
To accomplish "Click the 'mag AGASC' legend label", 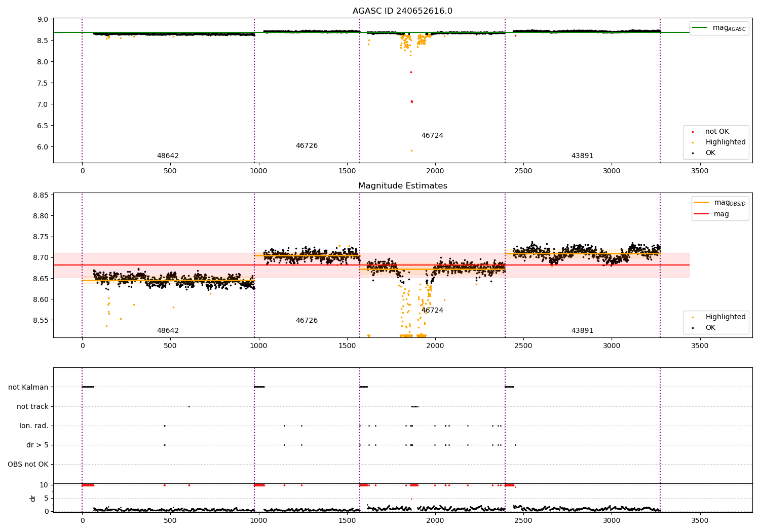I will tap(729, 28).
